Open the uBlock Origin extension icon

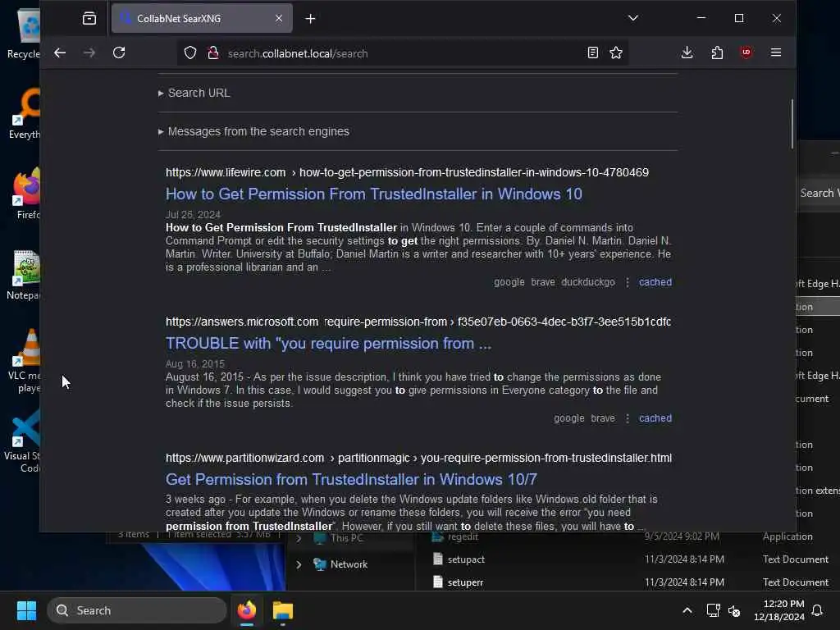pos(746,52)
